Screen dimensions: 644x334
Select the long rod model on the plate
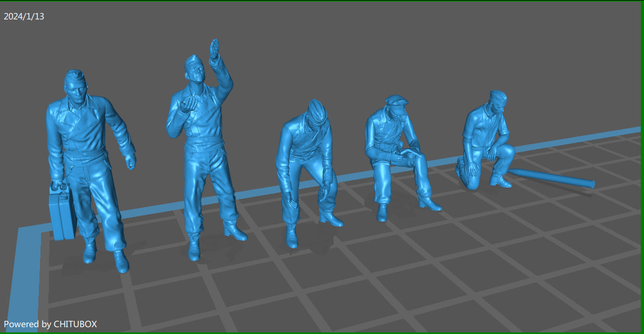pos(552,178)
